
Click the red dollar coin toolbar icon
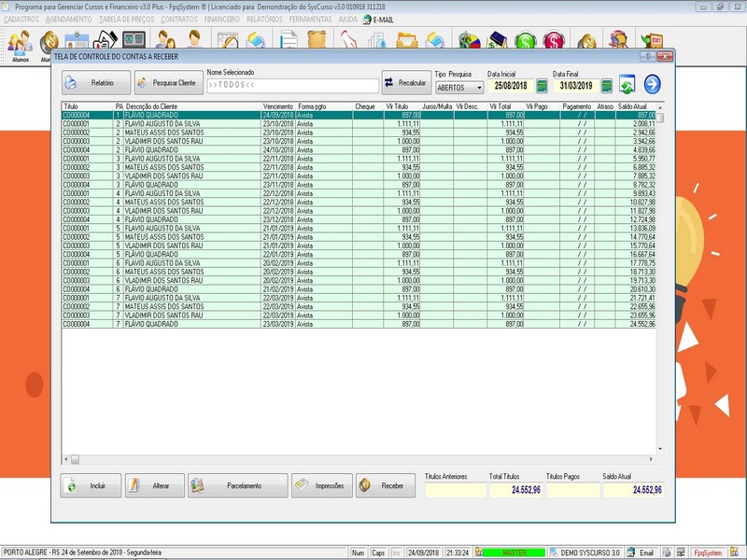[x=554, y=42]
